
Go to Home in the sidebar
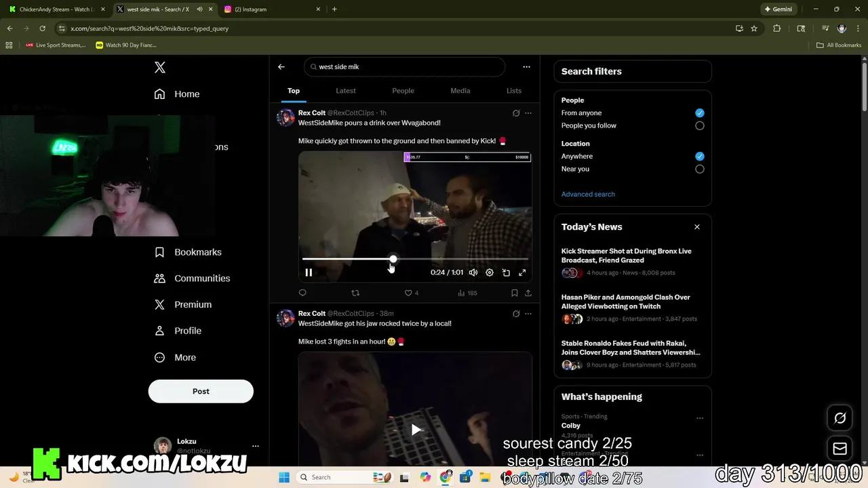[176, 94]
